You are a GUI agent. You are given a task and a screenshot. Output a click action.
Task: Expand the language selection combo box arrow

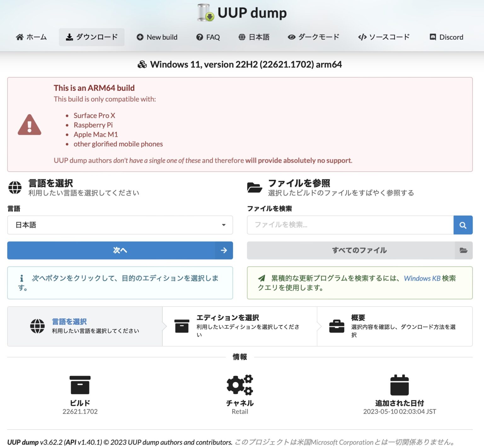point(224,225)
